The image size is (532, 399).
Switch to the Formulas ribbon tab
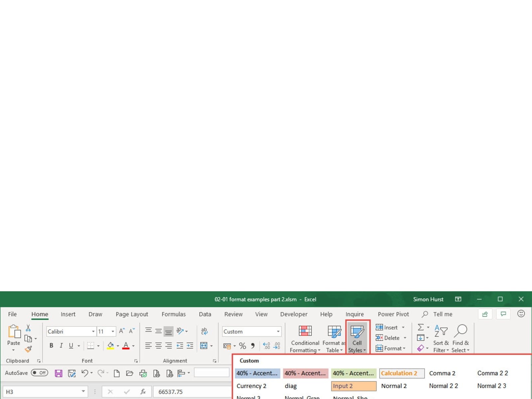pyautogui.click(x=174, y=314)
